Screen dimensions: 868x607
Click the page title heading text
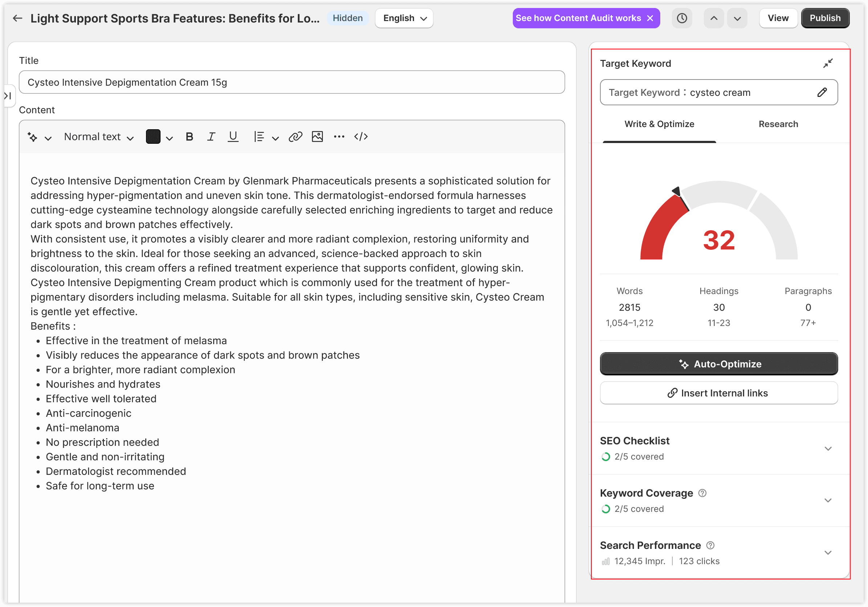click(x=175, y=18)
